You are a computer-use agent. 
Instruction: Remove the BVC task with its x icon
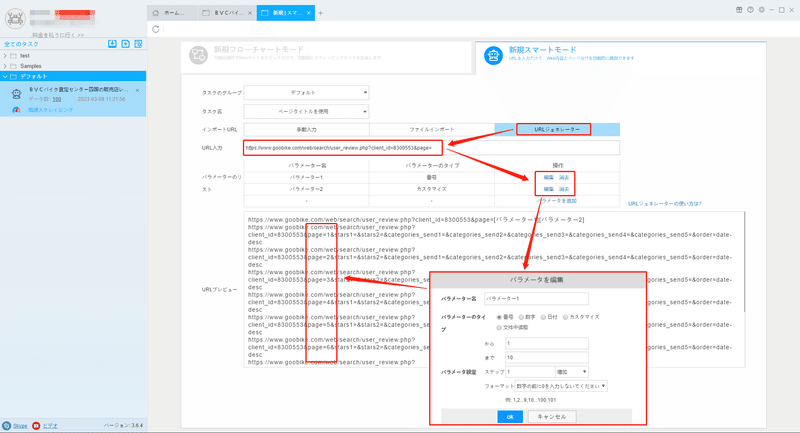137,90
